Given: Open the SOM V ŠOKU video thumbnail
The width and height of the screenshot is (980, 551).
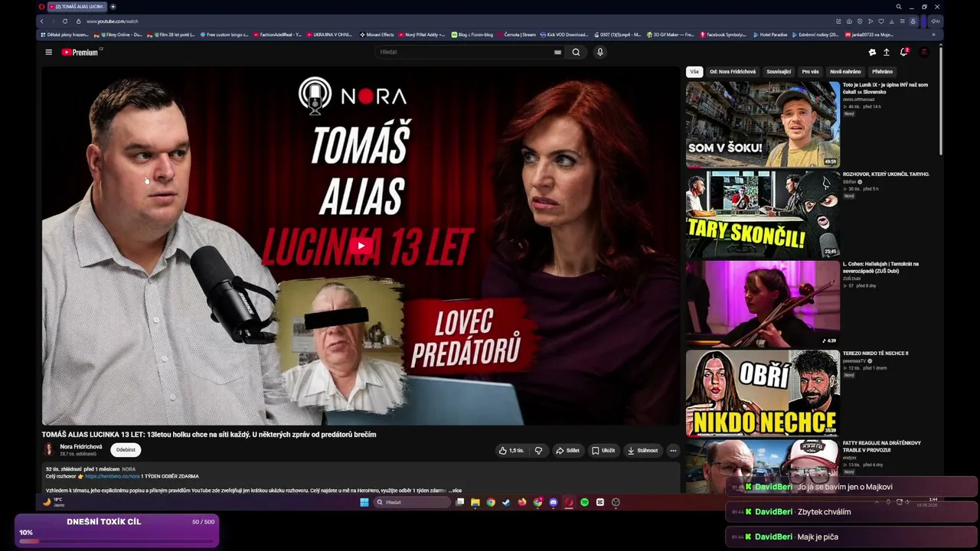Looking at the screenshot, I should coord(763,124).
